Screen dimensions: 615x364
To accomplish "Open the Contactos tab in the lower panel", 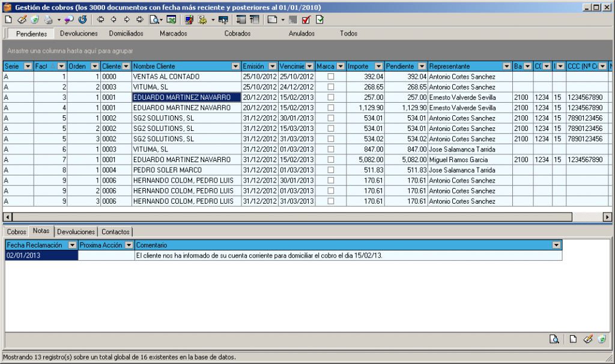I will click(116, 232).
